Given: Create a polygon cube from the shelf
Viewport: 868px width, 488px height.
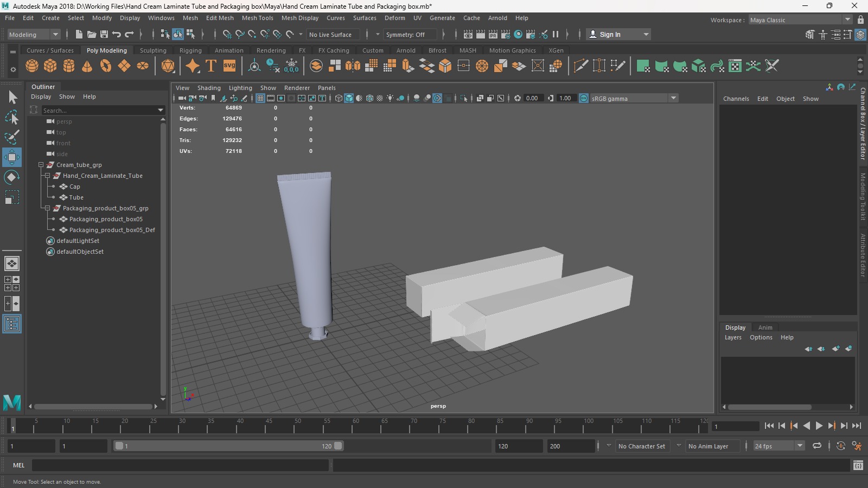Looking at the screenshot, I should (50, 66).
